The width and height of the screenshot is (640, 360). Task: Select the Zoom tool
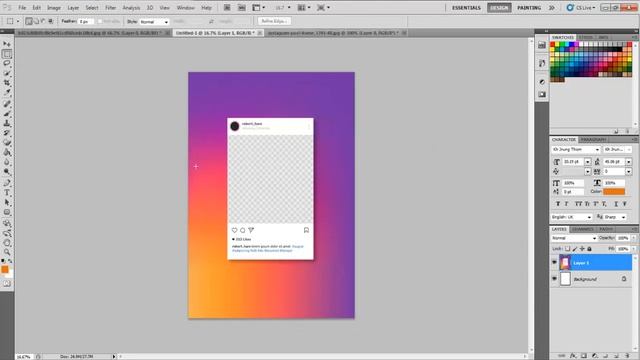pos(7,252)
